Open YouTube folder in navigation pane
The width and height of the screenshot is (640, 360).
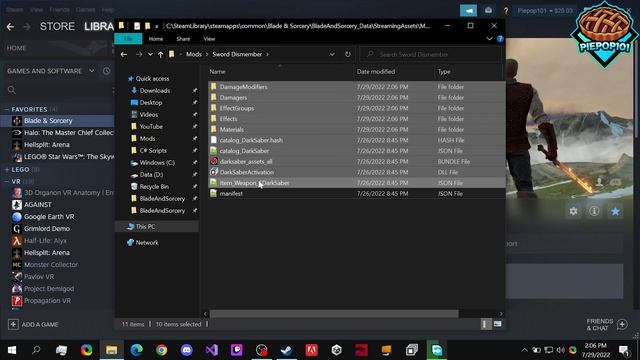[x=151, y=127]
